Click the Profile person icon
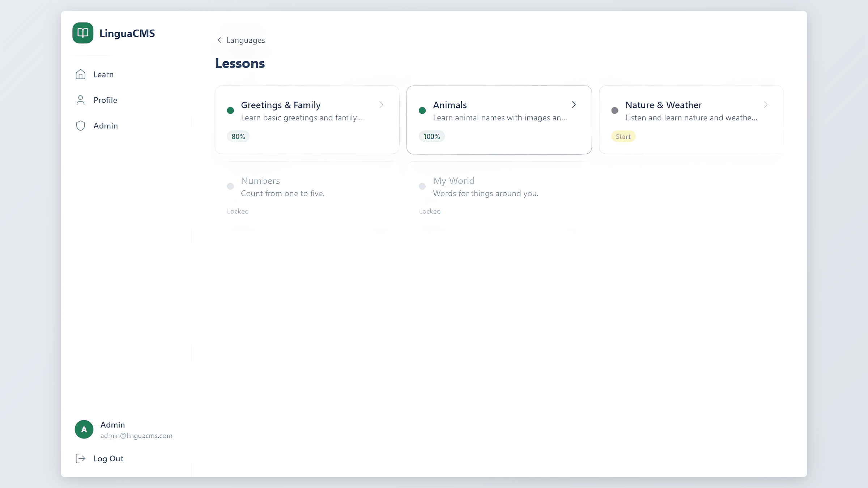Image resolution: width=868 pixels, height=488 pixels. (80, 100)
